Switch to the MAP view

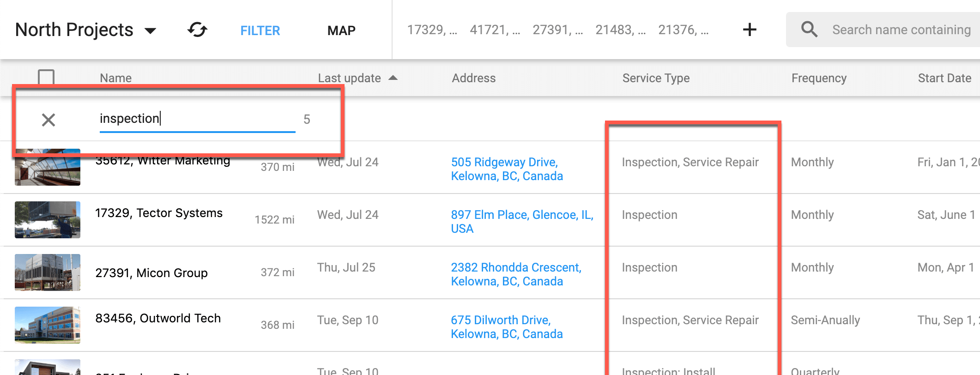pos(341,30)
